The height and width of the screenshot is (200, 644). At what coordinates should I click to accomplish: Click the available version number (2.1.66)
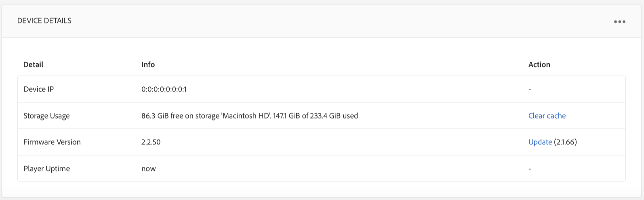pyautogui.click(x=565, y=142)
